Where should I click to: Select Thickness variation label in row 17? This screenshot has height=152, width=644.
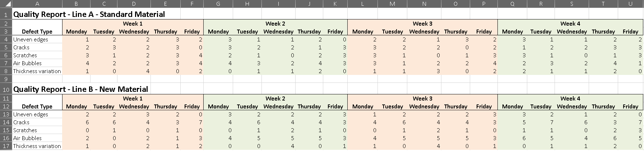(x=37, y=146)
